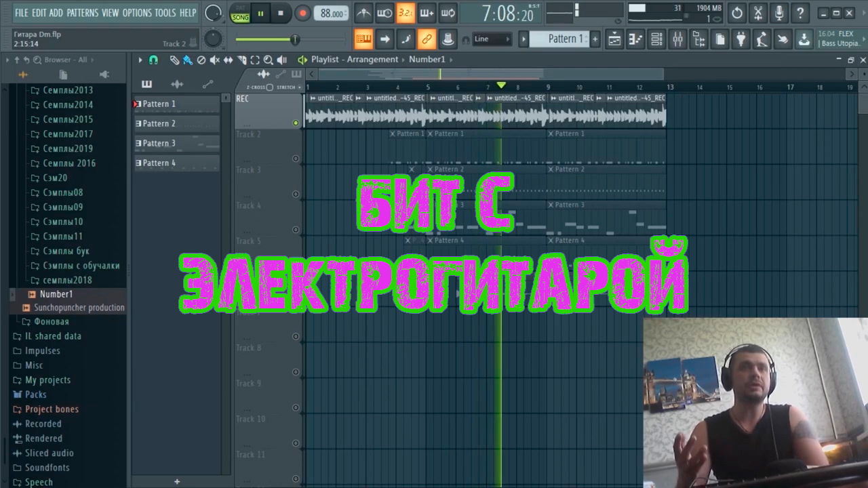The image size is (868, 488).
Task: Toggle the link/multilink to controllers button
Action: [427, 39]
